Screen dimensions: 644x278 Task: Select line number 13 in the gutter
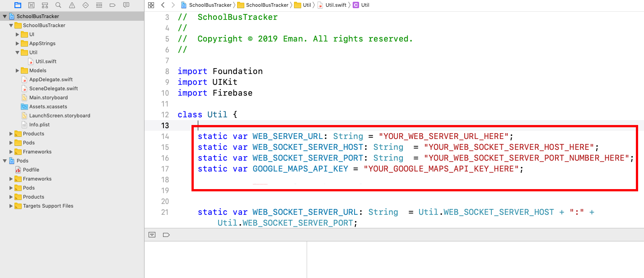coord(164,125)
